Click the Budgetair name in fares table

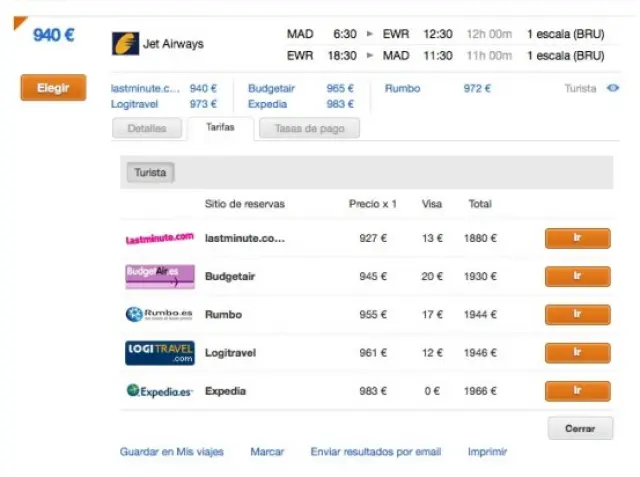coord(230,277)
